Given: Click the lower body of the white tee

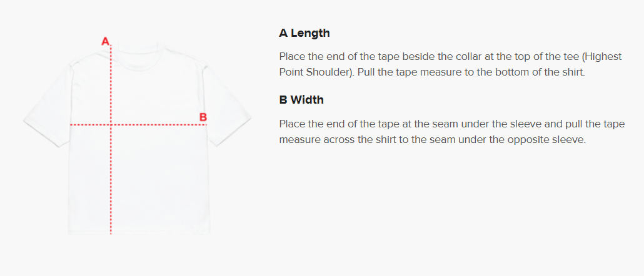Looking at the screenshot, I should pos(139,193).
